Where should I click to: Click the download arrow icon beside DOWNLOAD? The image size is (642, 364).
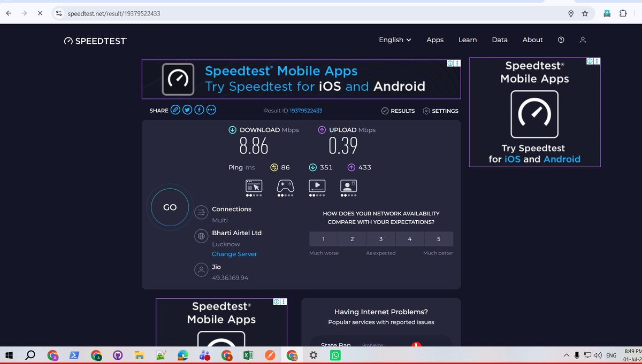(x=233, y=130)
